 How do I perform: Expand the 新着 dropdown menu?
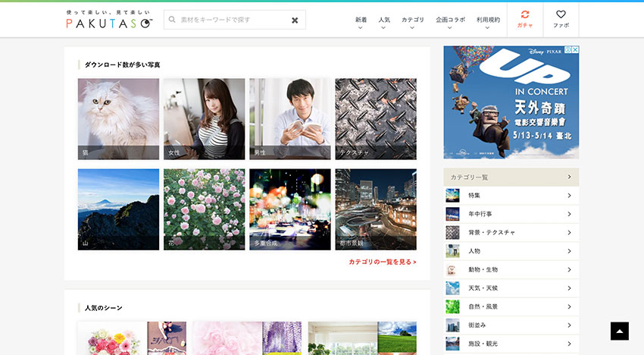(x=361, y=23)
